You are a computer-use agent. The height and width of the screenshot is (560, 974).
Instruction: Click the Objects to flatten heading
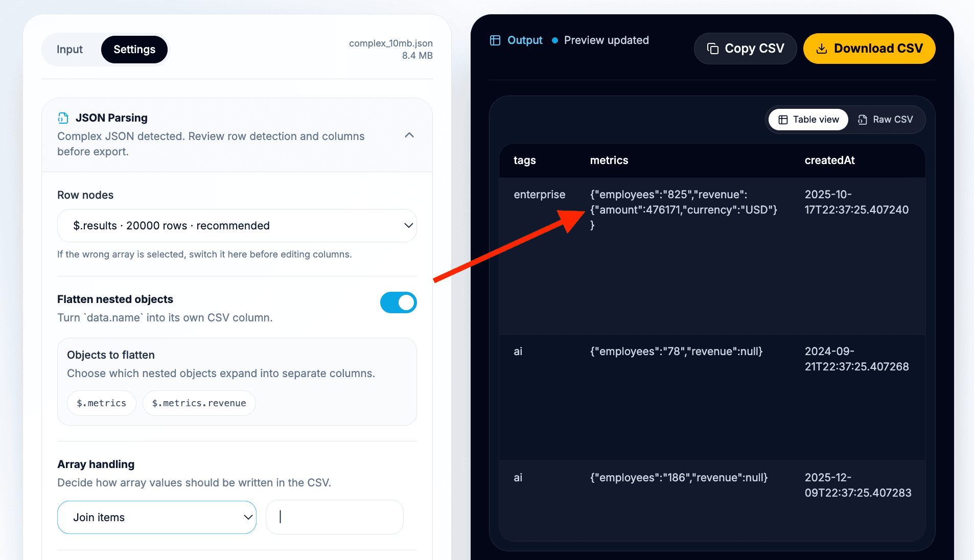pyautogui.click(x=111, y=355)
